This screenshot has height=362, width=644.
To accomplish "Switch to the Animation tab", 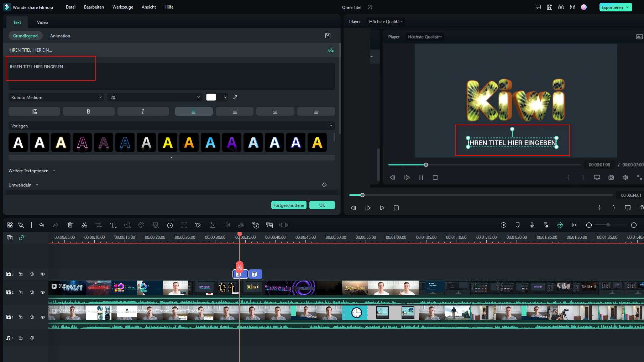I will pos(60,36).
